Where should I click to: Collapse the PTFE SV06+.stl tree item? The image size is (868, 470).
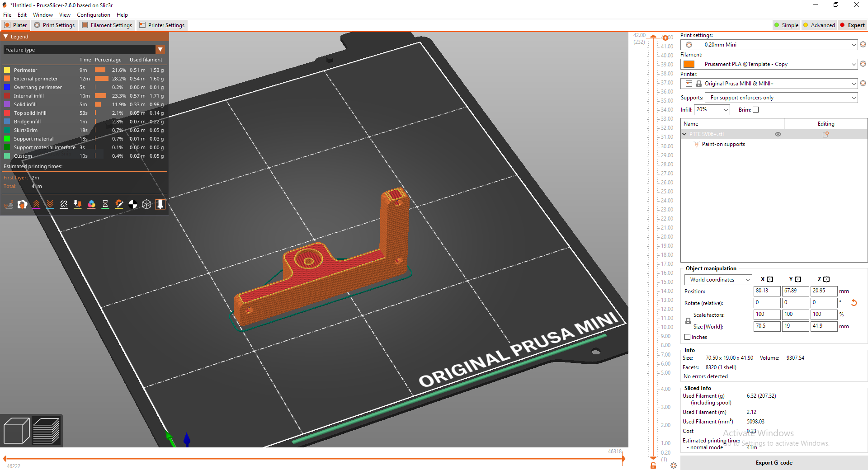pyautogui.click(x=684, y=134)
